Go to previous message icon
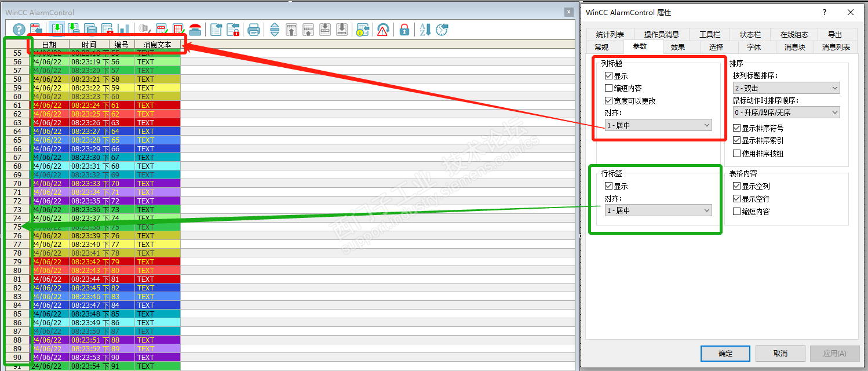 pyautogui.click(x=308, y=30)
